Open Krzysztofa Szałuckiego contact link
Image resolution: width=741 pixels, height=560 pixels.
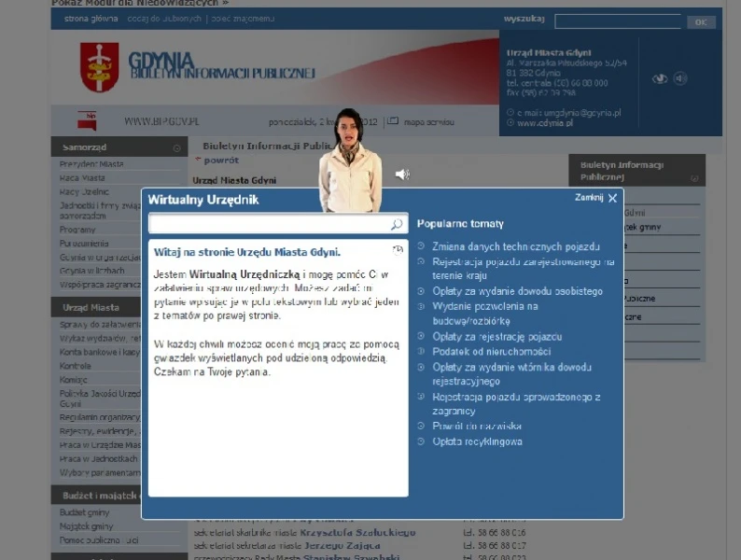point(357,533)
